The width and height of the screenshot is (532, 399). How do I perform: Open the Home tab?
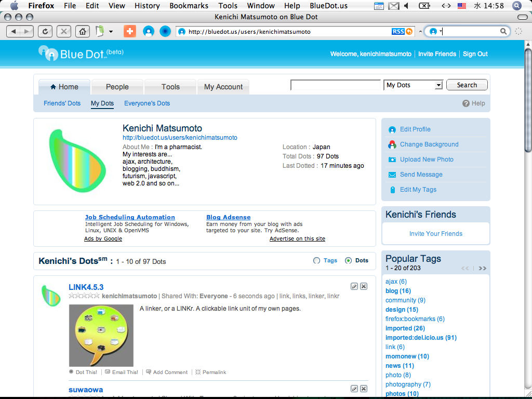[64, 87]
